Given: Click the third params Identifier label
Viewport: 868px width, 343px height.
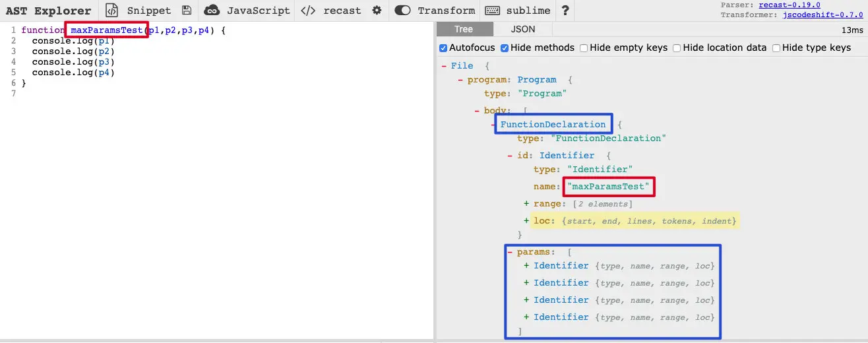Looking at the screenshot, I should click(561, 299).
